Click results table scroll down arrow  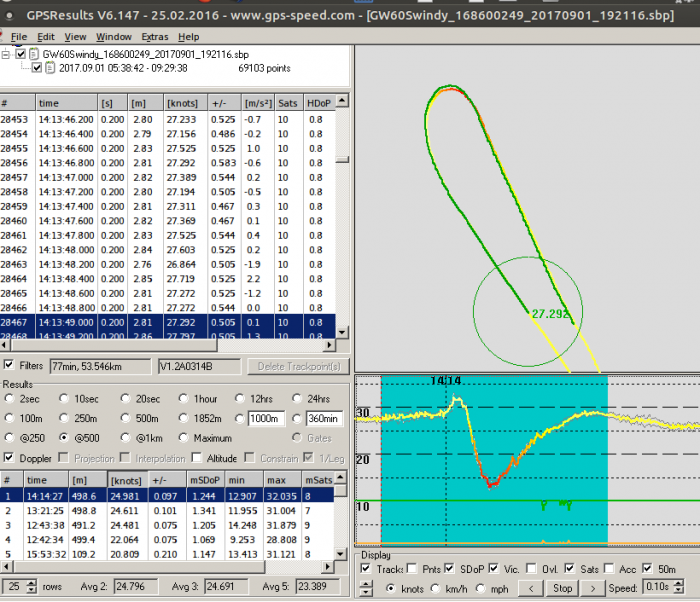pyautogui.click(x=340, y=554)
